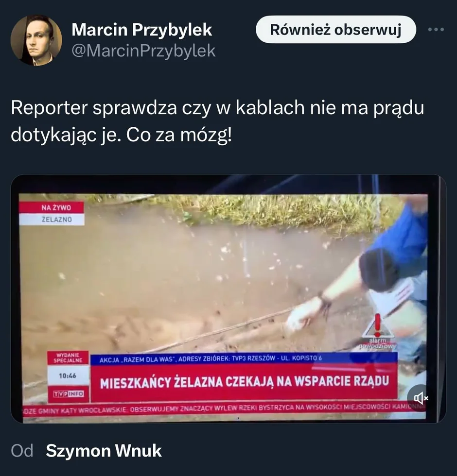Open the @MarcinPrzybylek handle link
This screenshot has width=457, height=476.
point(143,51)
